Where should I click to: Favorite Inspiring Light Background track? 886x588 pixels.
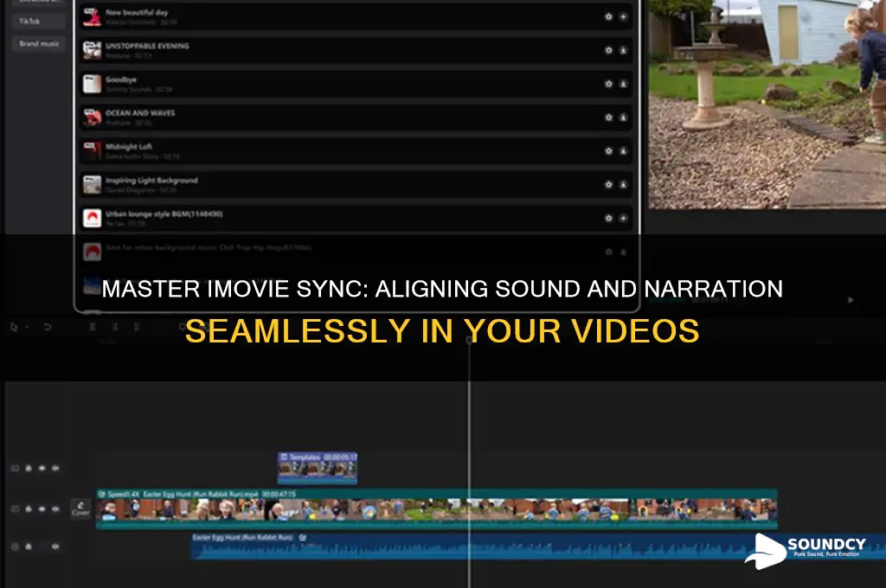(x=608, y=184)
